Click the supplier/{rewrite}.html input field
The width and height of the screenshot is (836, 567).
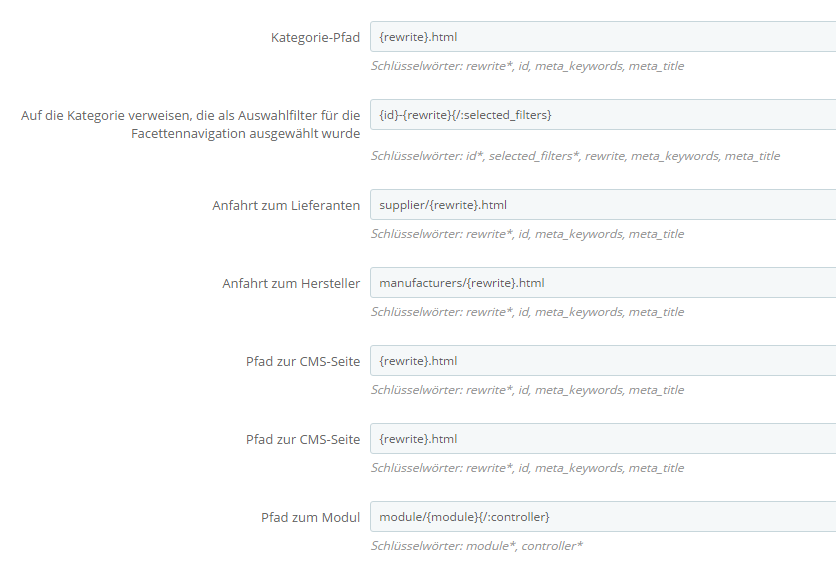point(600,205)
